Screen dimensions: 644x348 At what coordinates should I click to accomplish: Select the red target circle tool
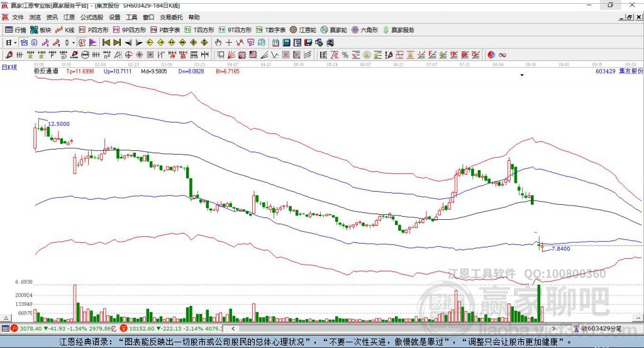coord(128,55)
